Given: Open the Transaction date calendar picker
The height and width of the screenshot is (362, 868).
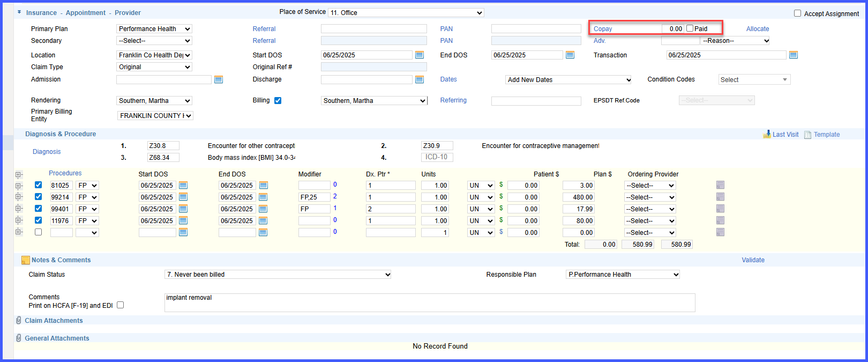Looking at the screenshot, I should (x=794, y=55).
